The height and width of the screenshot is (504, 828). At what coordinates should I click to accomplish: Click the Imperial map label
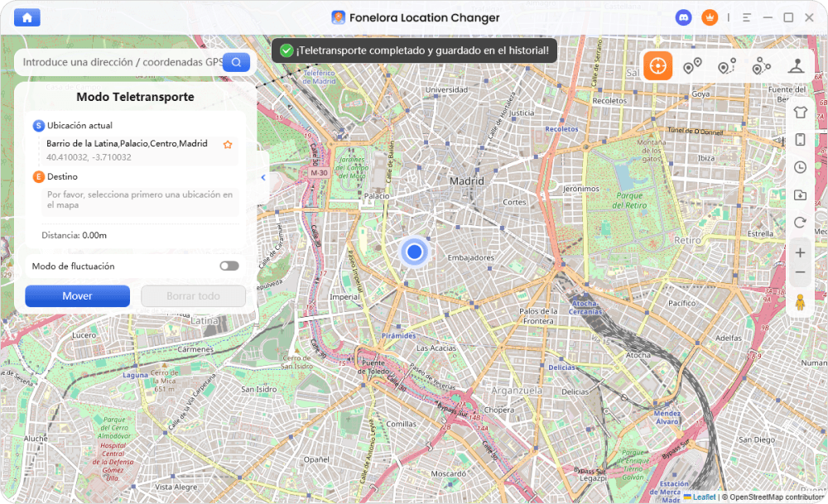(344, 297)
